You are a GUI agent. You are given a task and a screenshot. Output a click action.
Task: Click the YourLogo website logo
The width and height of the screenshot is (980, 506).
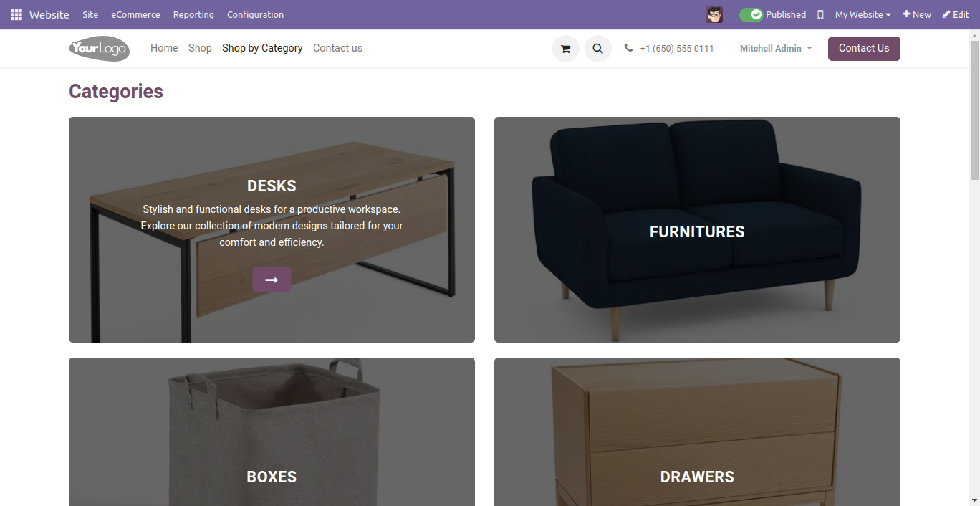click(99, 49)
